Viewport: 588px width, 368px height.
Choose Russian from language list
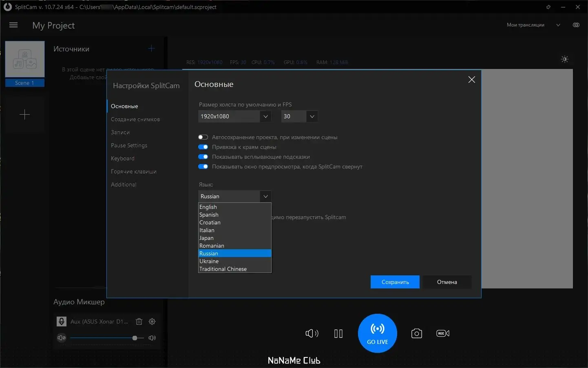(235, 253)
